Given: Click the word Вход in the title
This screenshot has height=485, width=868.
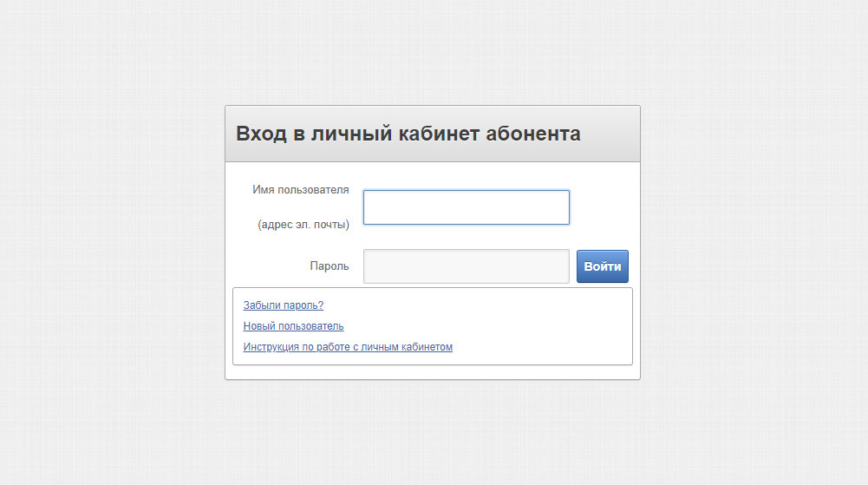Looking at the screenshot, I should 261,134.
